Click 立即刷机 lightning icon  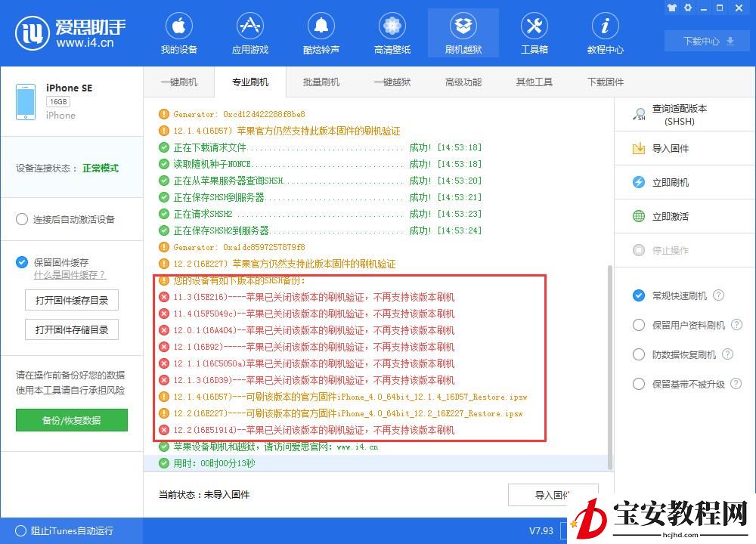point(639,182)
